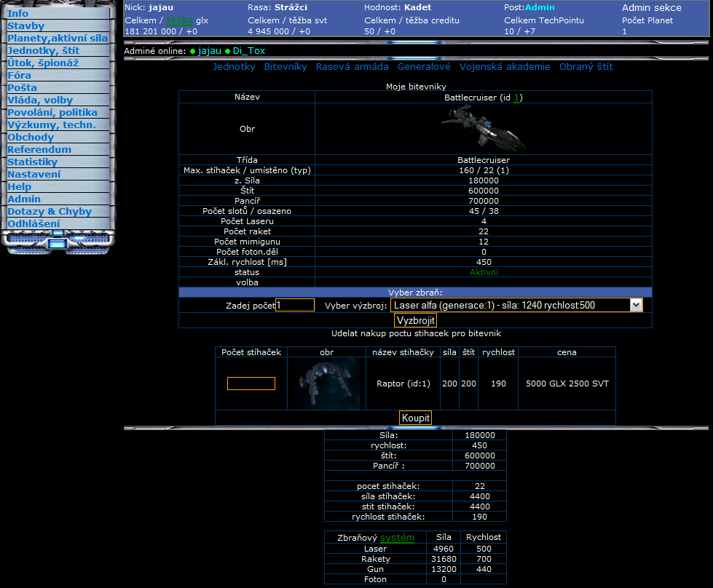Open online admin jajau profile link
713x588 pixels.
point(210,51)
